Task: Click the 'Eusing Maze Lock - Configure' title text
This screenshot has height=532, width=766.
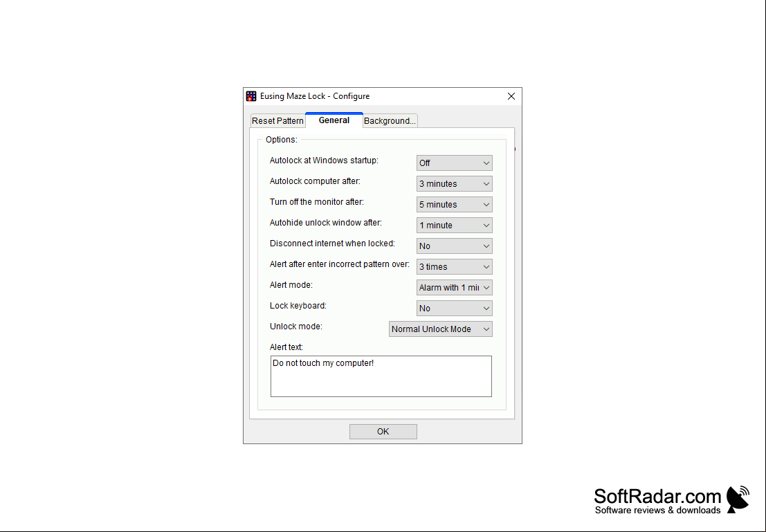Action: tap(315, 96)
